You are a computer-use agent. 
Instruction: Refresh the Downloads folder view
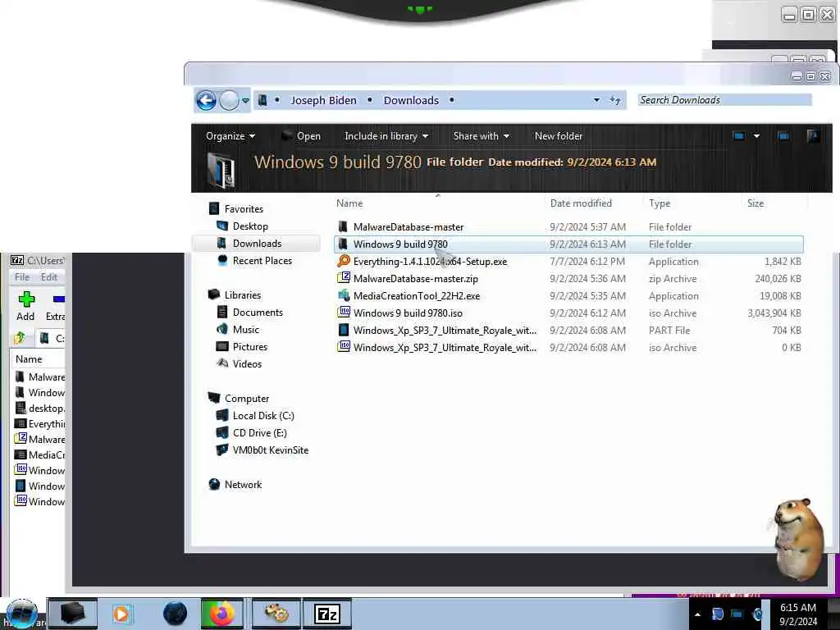tap(615, 100)
